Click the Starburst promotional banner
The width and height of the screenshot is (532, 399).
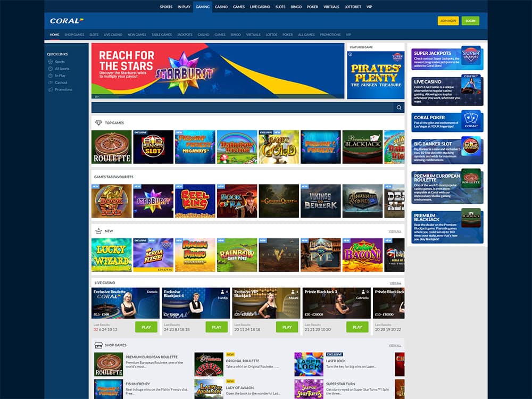tap(218, 71)
